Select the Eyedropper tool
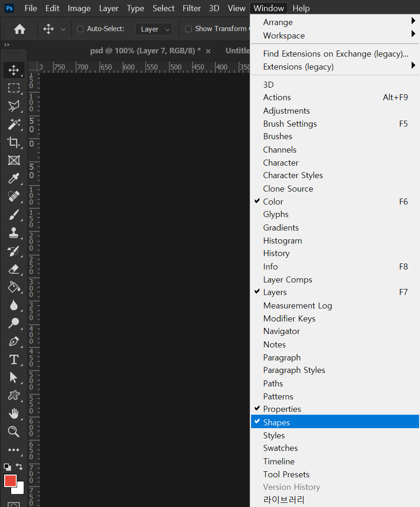This screenshot has width=420, height=507. pyautogui.click(x=13, y=178)
